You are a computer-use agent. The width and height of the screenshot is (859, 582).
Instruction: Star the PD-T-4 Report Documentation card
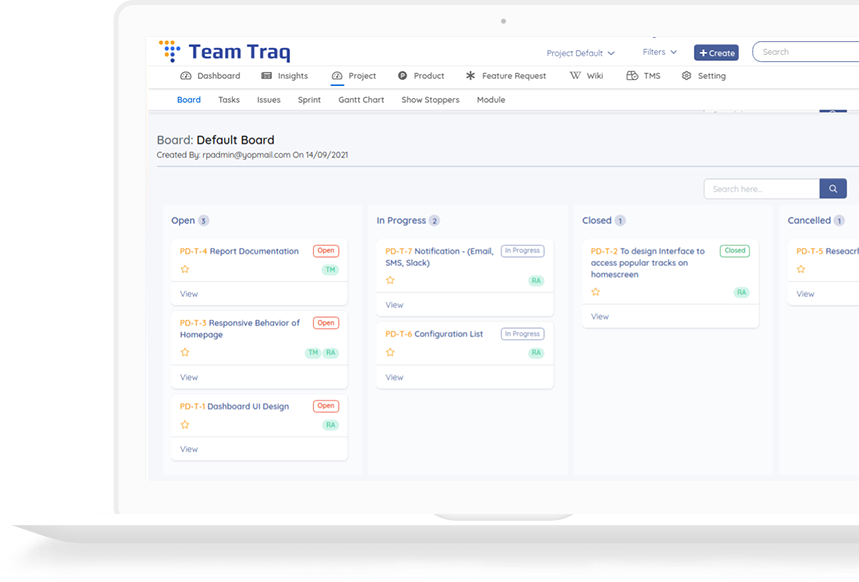click(185, 269)
